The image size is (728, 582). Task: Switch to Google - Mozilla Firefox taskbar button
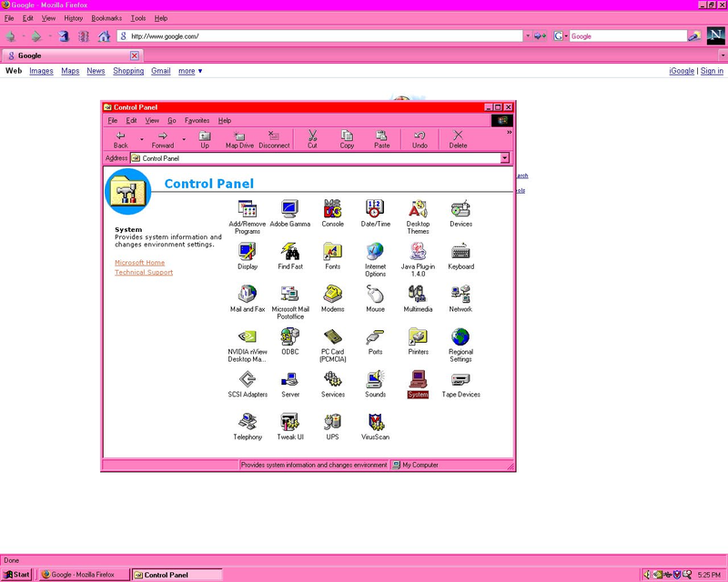click(84, 575)
